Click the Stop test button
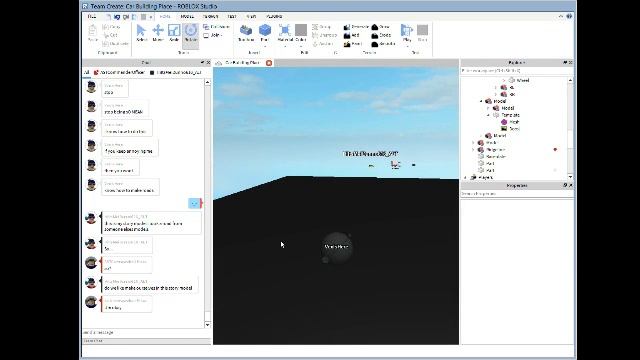The height and width of the screenshot is (360, 640). pyautogui.click(x=422, y=33)
